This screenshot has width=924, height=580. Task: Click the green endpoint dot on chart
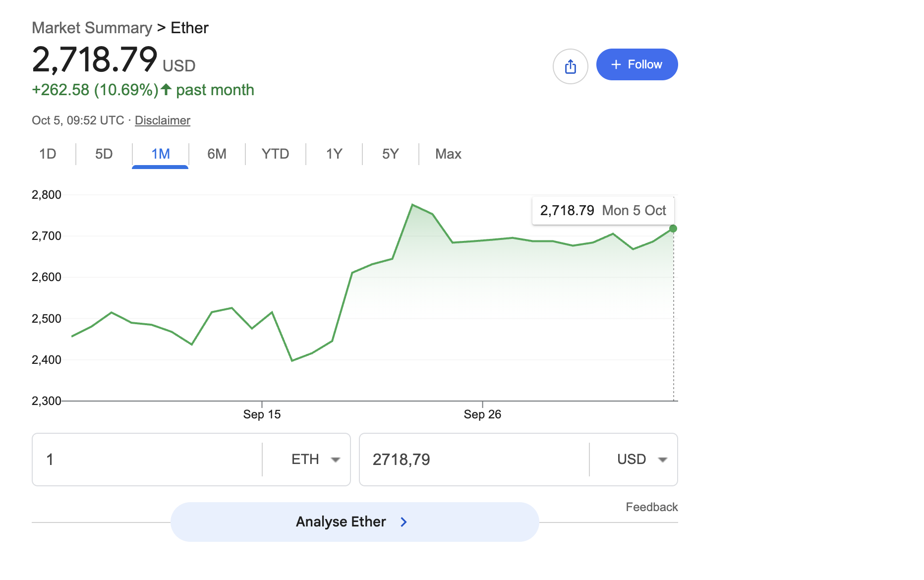click(x=673, y=229)
